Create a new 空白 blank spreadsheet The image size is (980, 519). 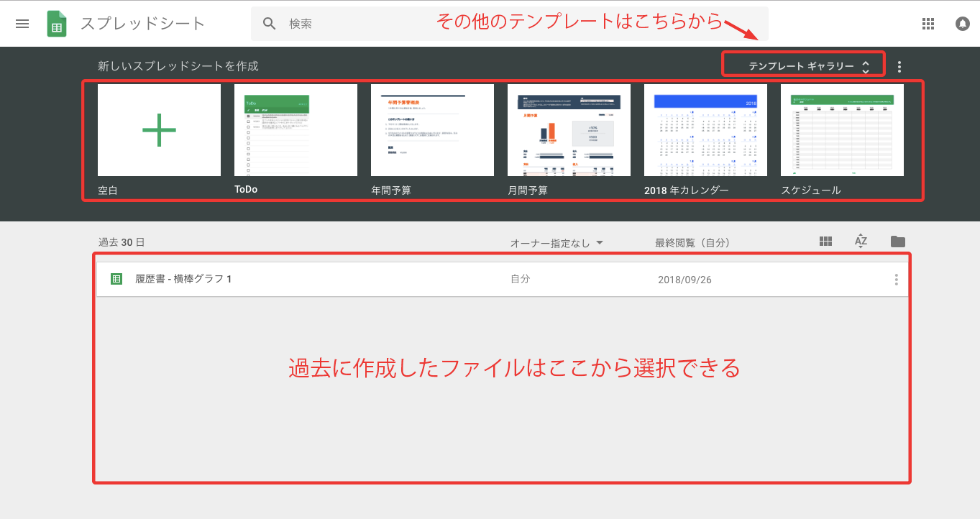click(x=159, y=130)
